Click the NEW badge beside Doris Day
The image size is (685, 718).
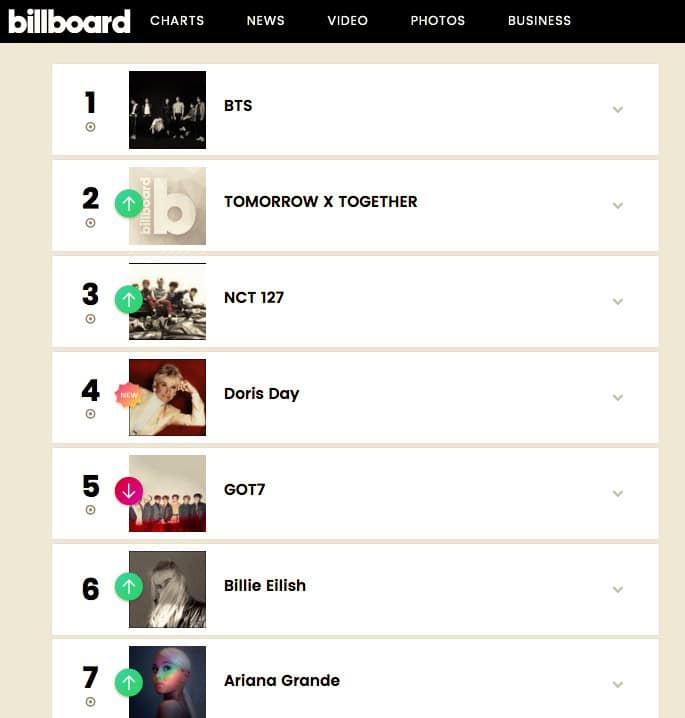(x=128, y=395)
